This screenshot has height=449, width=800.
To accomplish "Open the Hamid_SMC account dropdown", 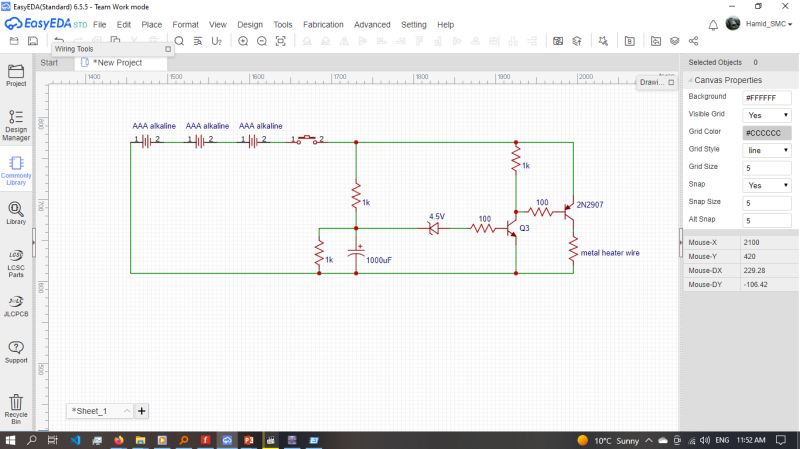I will [x=769, y=24].
